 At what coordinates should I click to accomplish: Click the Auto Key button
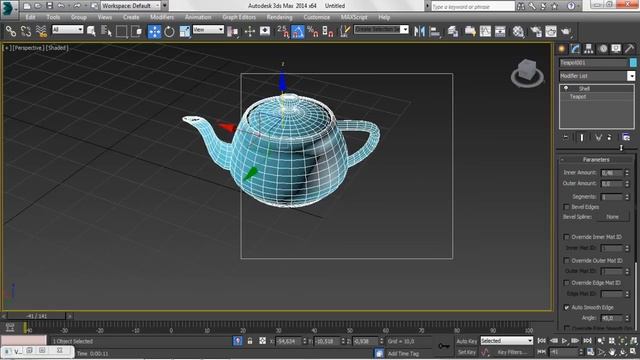pos(467,341)
